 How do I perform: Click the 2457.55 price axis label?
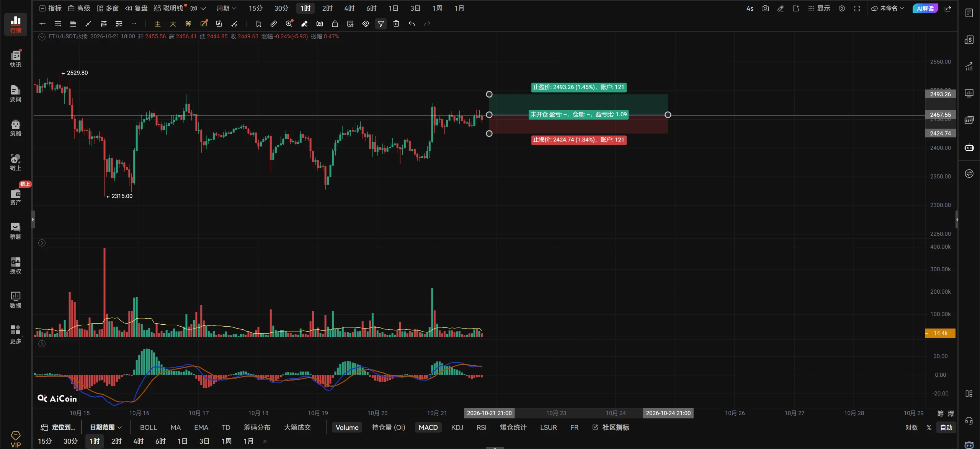click(940, 115)
